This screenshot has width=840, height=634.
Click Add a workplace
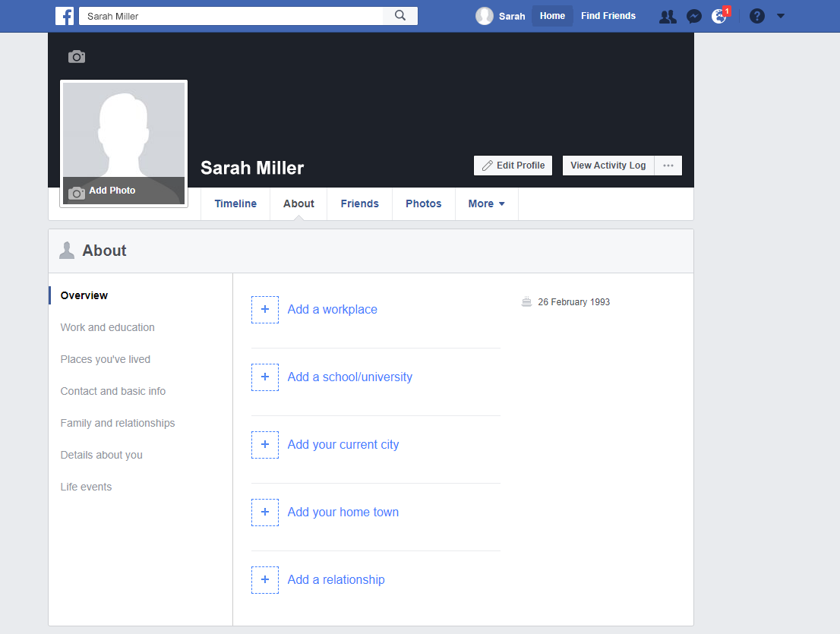tap(332, 309)
